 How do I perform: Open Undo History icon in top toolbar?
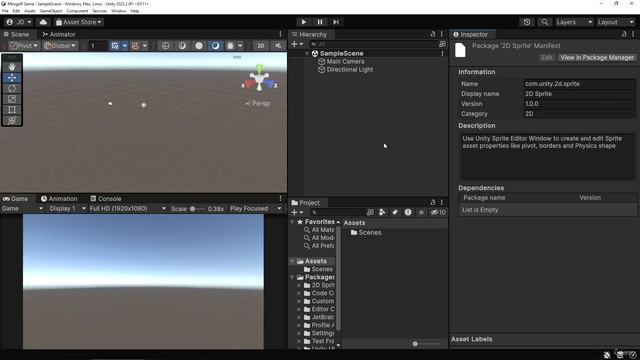[x=527, y=22]
